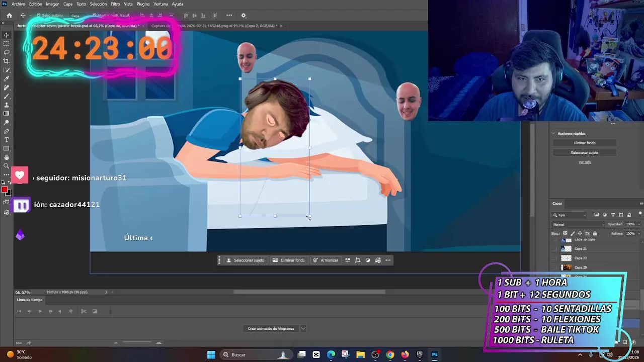
Task: Open dropdown beside Crear animación de fotogramas
Action: tap(303, 328)
